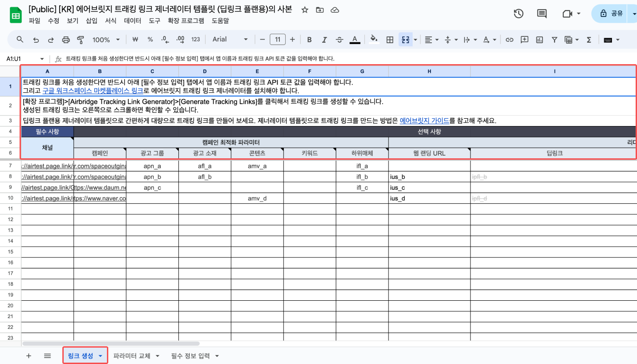Open the 123 number formats menu
Viewport: 637px width, 364px height.
[x=196, y=40]
